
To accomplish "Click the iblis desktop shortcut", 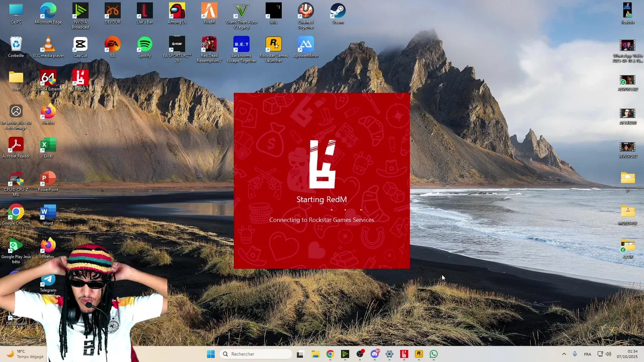I will (274, 14).
